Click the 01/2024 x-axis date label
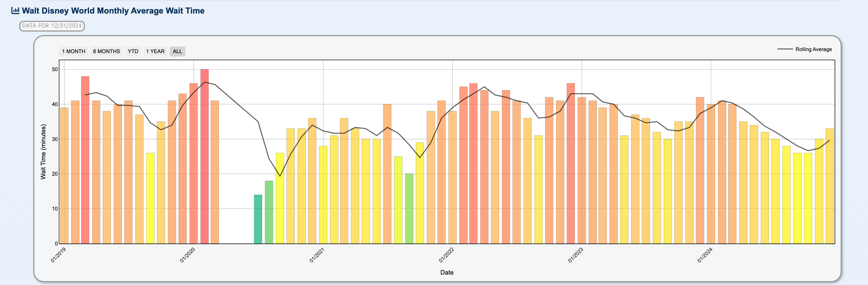The width and height of the screenshot is (868, 285). point(705,255)
